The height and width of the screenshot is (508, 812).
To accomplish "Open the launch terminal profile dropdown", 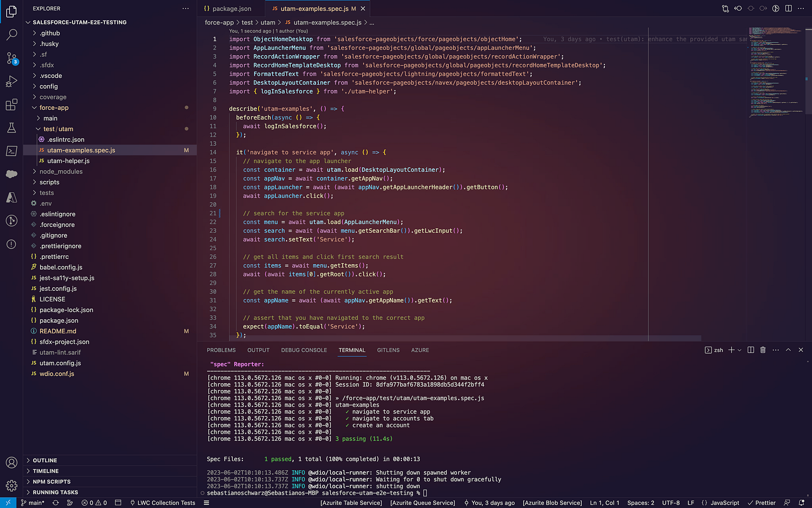I will 739,350.
